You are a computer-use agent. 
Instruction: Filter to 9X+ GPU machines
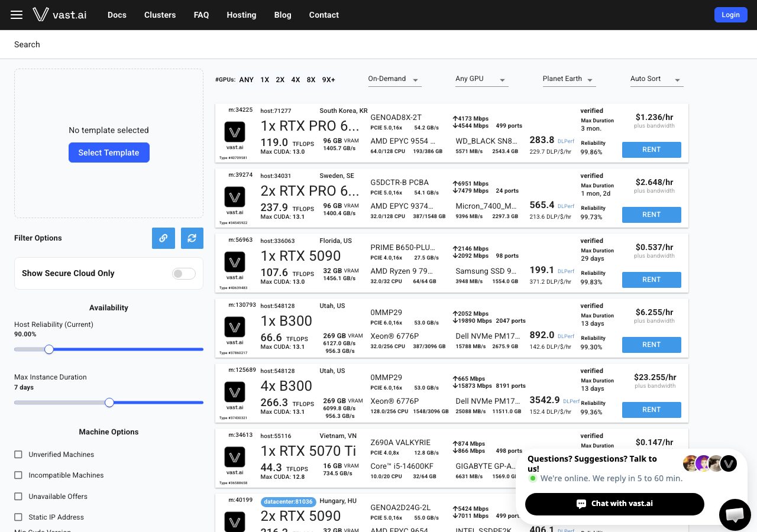point(329,80)
